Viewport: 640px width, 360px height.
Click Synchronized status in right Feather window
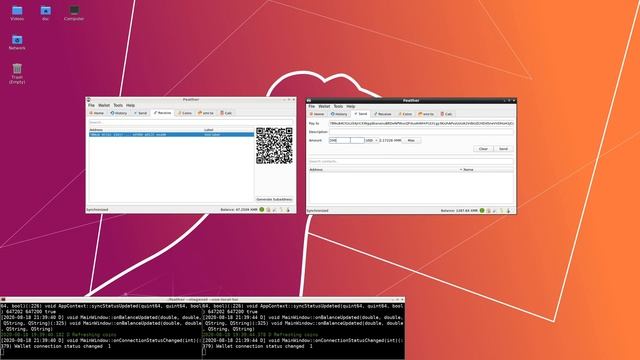(318, 211)
